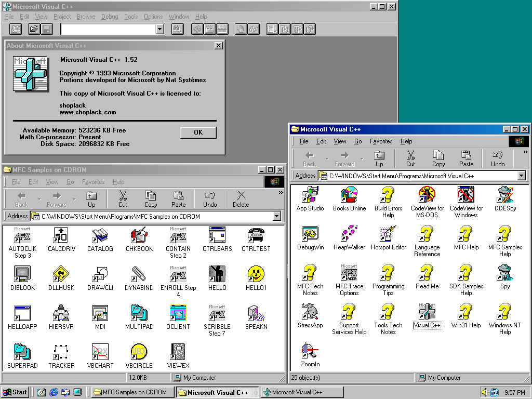
Task: Click Copy button in MFC Samples toolbar
Action: click(x=151, y=199)
